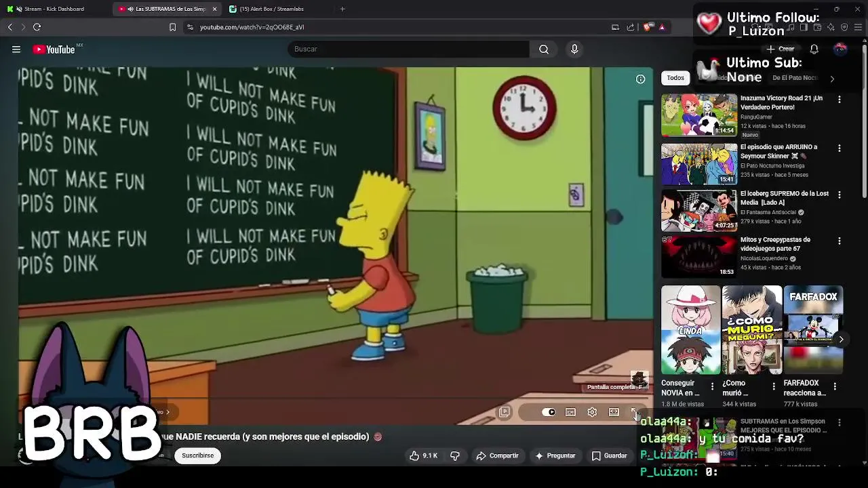This screenshot has width=868, height=488.
Task: Click the Guardar button
Action: [x=609, y=455]
